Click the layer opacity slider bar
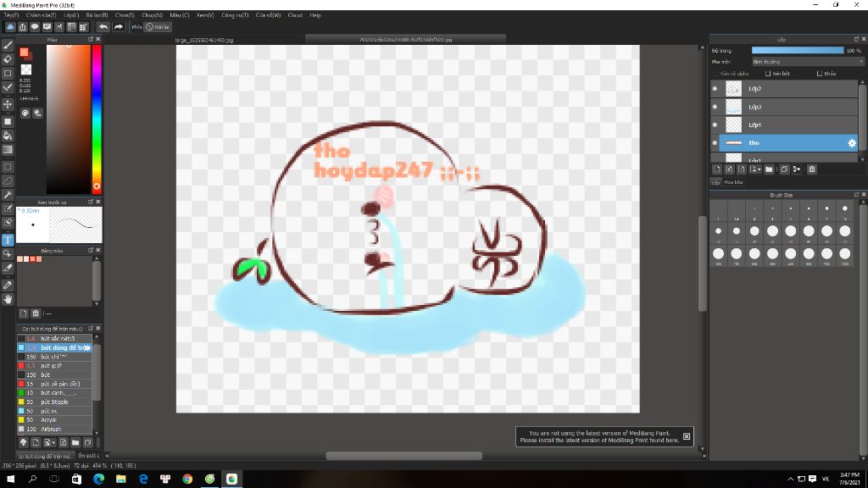The image size is (868, 488). 797,50
